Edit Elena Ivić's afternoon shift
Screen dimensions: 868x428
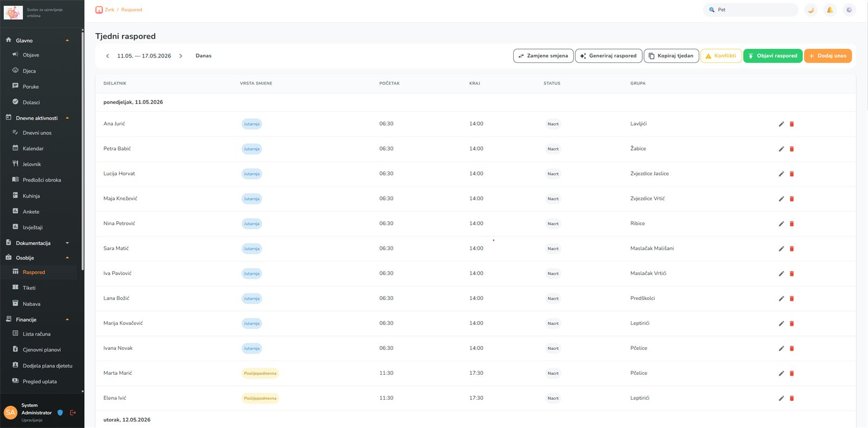pos(781,399)
